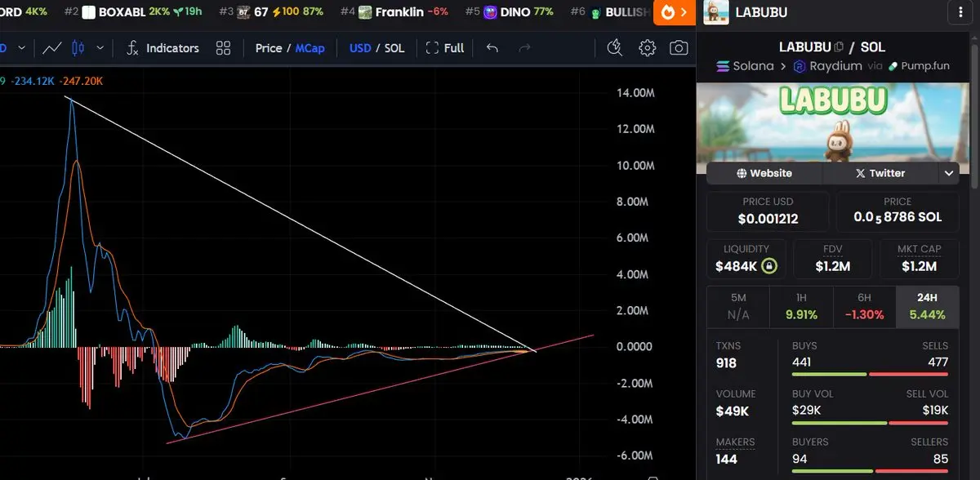This screenshot has height=480, width=980.
Task: Open the quick search icon
Action: (x=615, y=48)
